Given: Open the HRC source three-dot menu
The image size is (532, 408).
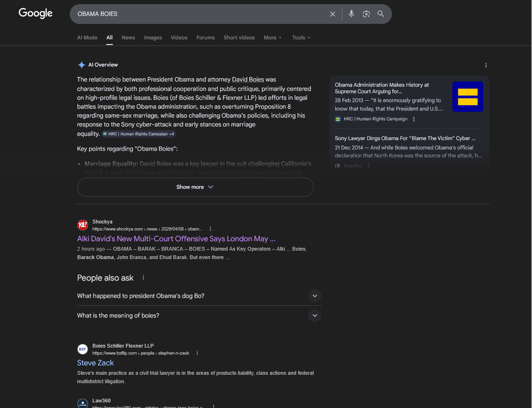Looking at the screenshot, I should pyautogui.click(x=414, y=119).
